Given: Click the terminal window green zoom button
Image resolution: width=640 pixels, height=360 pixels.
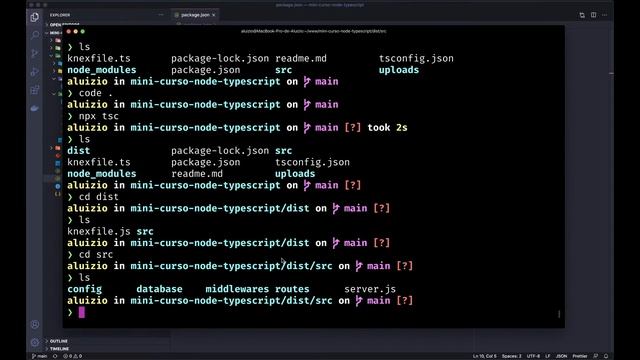Looking at the screenshot, I should click(x=83, y=31).
